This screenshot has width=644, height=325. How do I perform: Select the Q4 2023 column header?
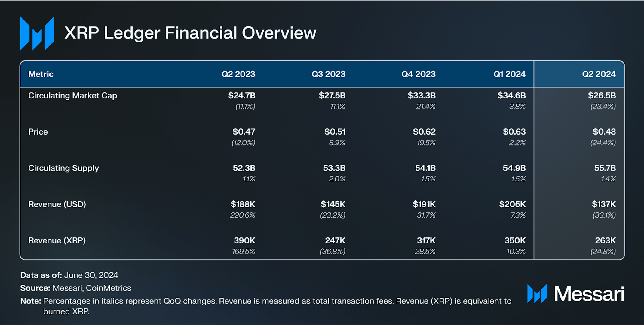pyautogui.click(x=418, y=74)
